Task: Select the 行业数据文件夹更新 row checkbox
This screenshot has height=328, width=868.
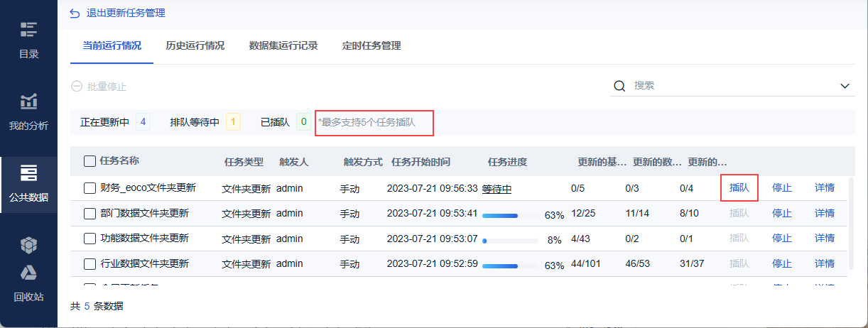Action: pos(89,263)
